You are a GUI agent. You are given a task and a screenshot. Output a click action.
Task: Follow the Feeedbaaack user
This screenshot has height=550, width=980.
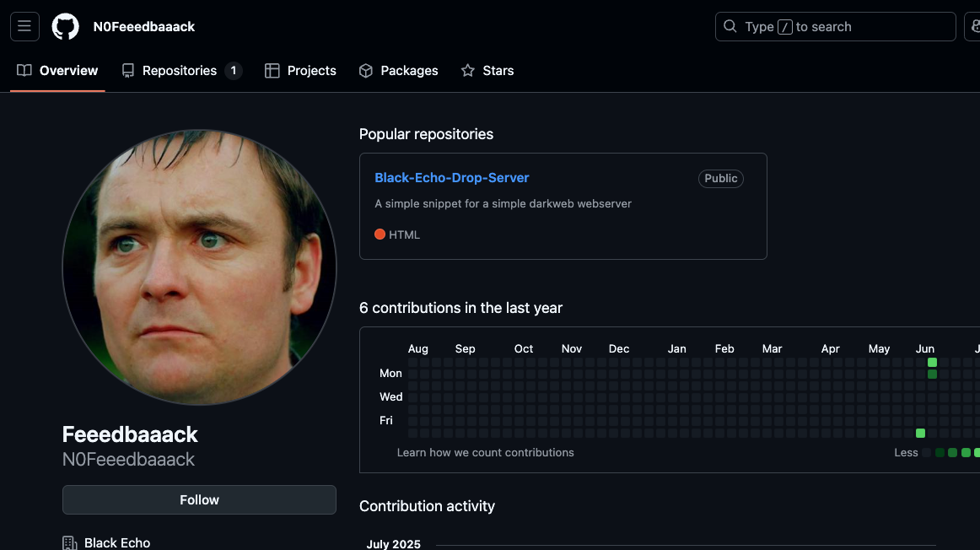199,499
